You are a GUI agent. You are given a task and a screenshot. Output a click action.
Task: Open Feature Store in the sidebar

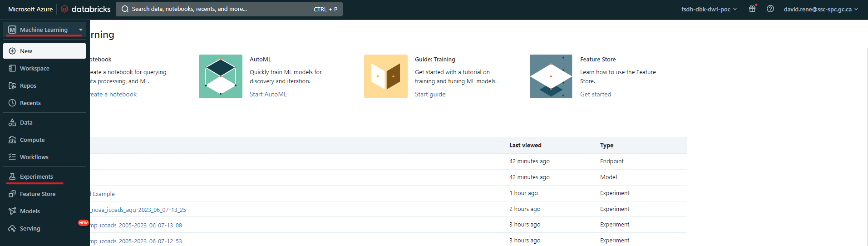38,194
